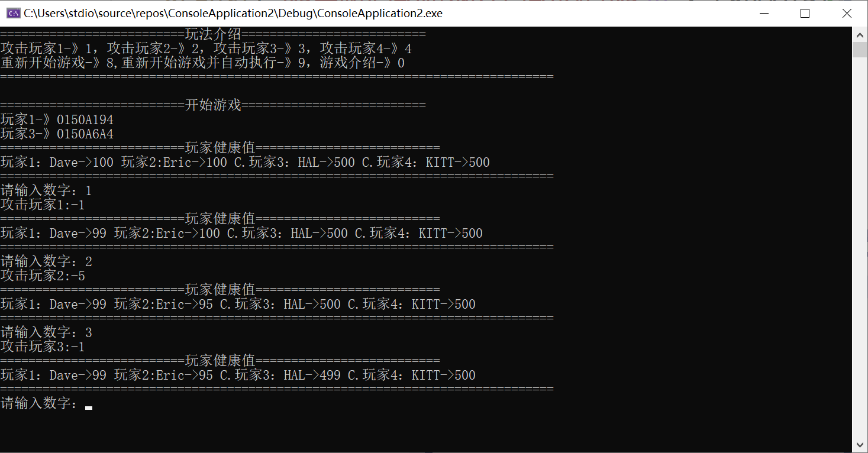Image resolution: width=868 pixels, height=453 pixels.
Task: Click the 攻击玩家3:-1 output line
Action: (43, 347)
